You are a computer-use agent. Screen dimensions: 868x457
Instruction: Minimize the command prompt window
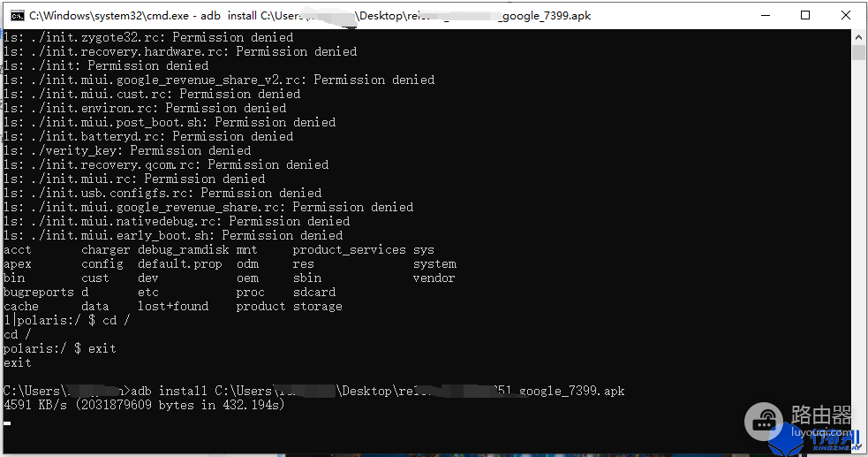tap(765, 15)
